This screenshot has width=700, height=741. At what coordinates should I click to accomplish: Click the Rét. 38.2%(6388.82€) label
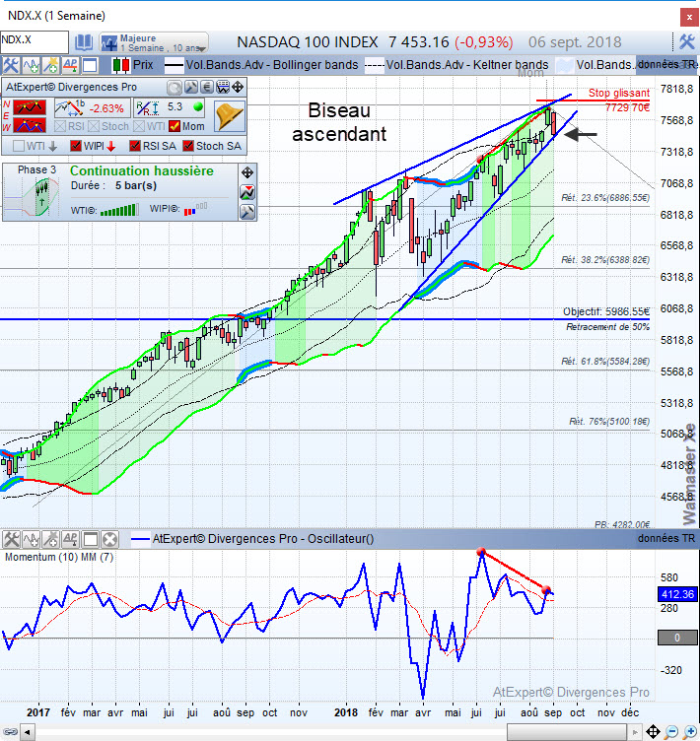pos(605,260)
